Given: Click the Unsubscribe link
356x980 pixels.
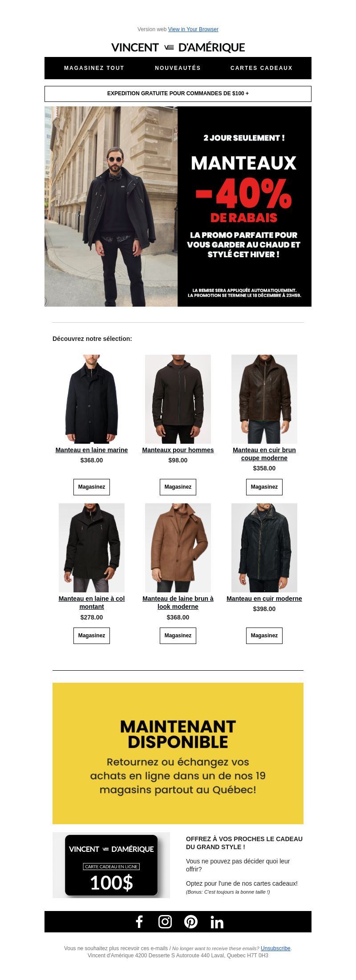Looking at the screenshot, I should coord(275,948).
